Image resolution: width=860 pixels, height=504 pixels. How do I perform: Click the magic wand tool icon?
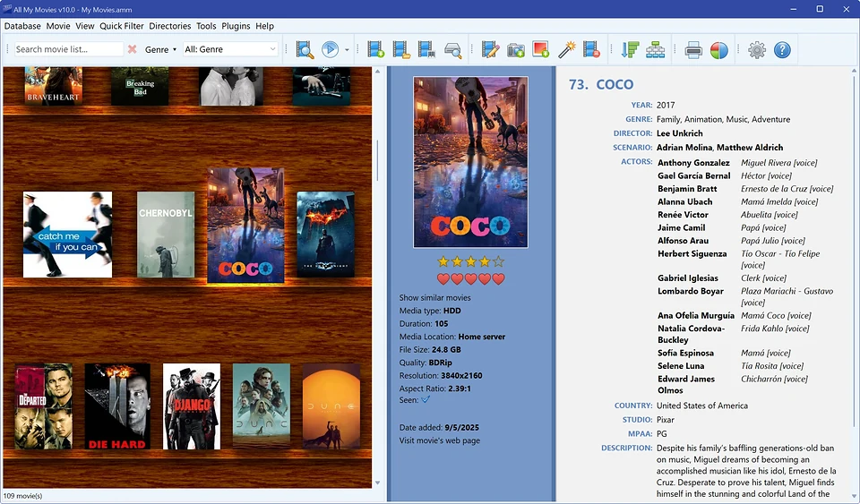566,49
